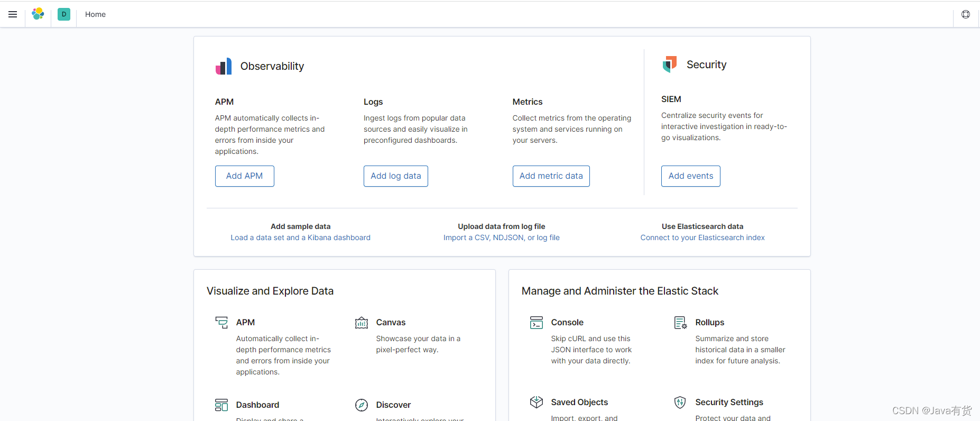The width and height of the screenshot is (980, 421).
Task: Click the Showcase your data description text
Action: click(418, 344)
